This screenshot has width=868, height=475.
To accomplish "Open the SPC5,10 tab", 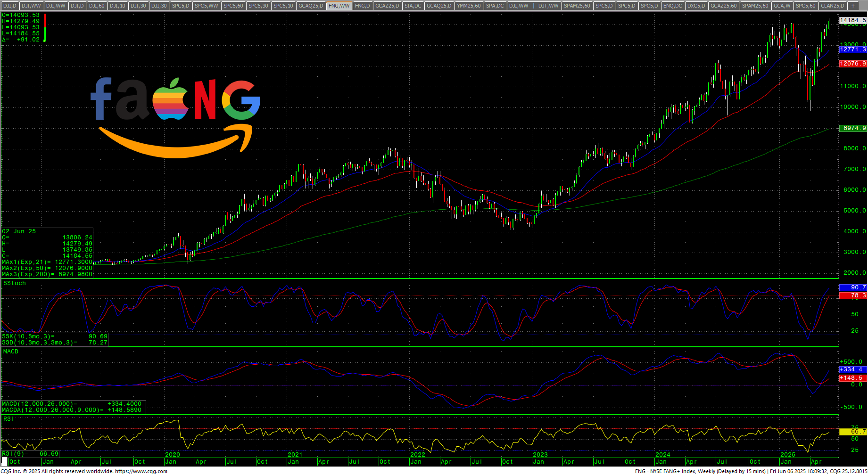I will (283, 6).
